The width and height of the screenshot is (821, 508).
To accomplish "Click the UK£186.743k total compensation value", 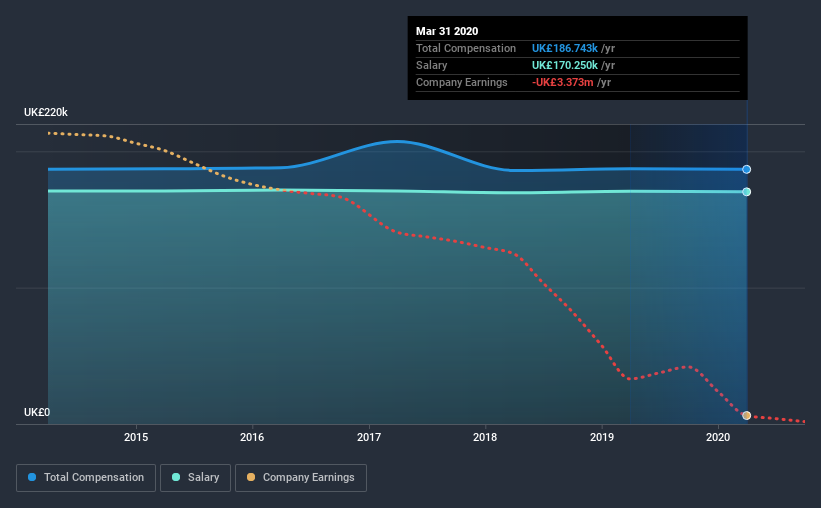I will tap(564, 48).
